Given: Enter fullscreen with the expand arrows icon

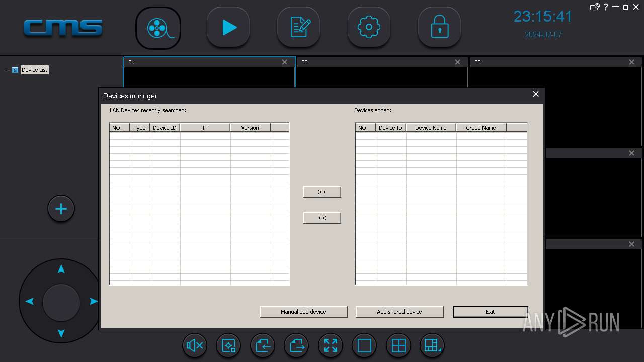Looking at the screenshot, I should point(331,346).
